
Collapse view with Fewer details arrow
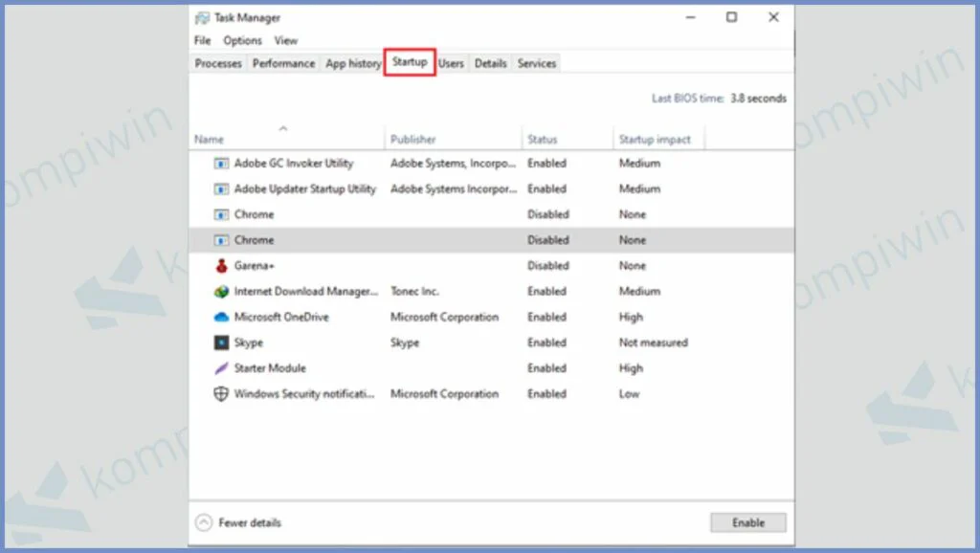203,522
